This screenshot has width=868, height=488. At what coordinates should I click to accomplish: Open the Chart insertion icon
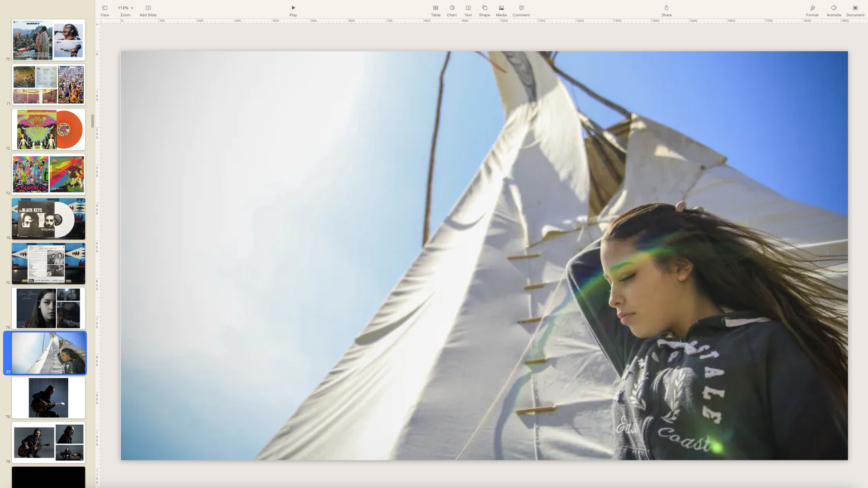452,8
